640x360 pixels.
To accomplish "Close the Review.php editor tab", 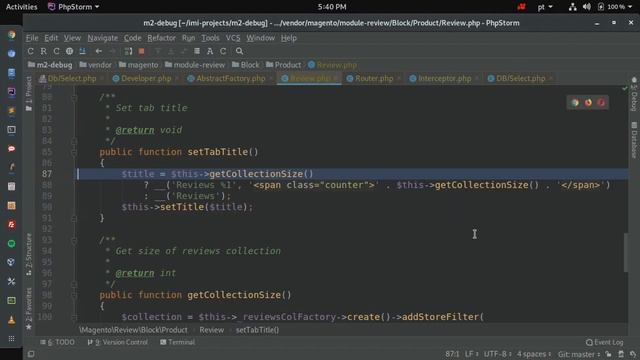I will 336,78.
